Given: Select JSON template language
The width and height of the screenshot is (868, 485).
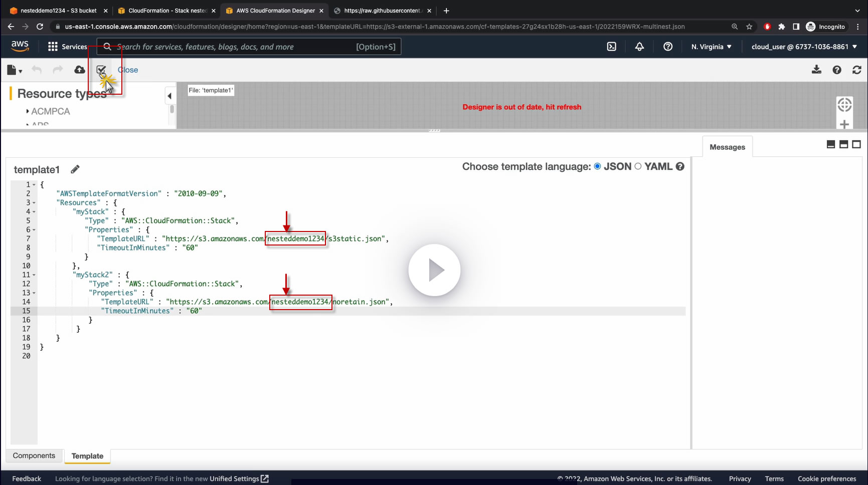Looking at the screenshot, I should 597,166.
